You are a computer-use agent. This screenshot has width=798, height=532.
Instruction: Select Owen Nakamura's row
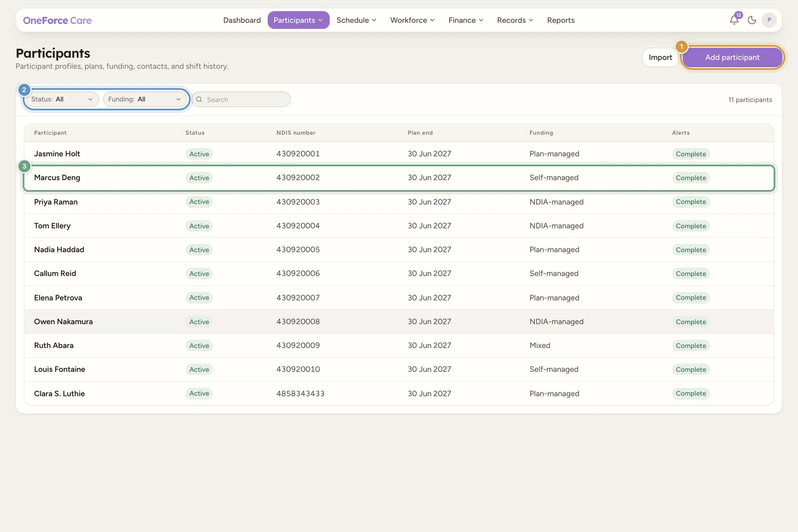tap(399, 322)
